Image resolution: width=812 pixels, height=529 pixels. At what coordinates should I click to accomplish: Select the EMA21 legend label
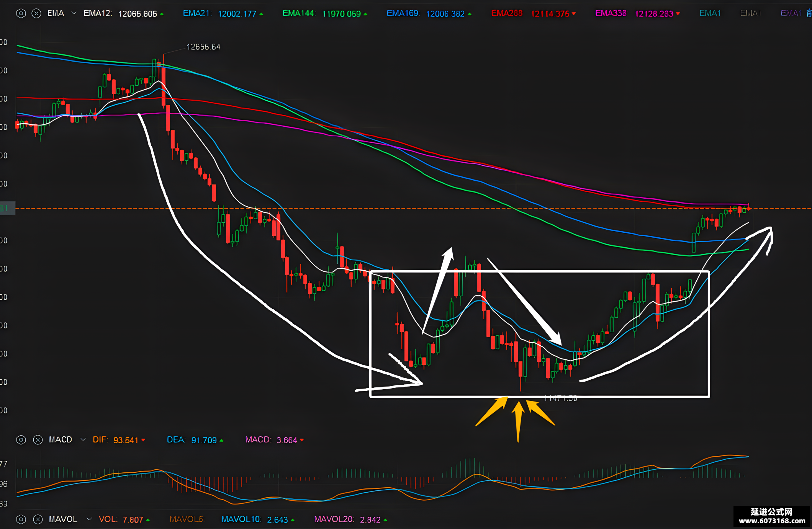(197, 13)
